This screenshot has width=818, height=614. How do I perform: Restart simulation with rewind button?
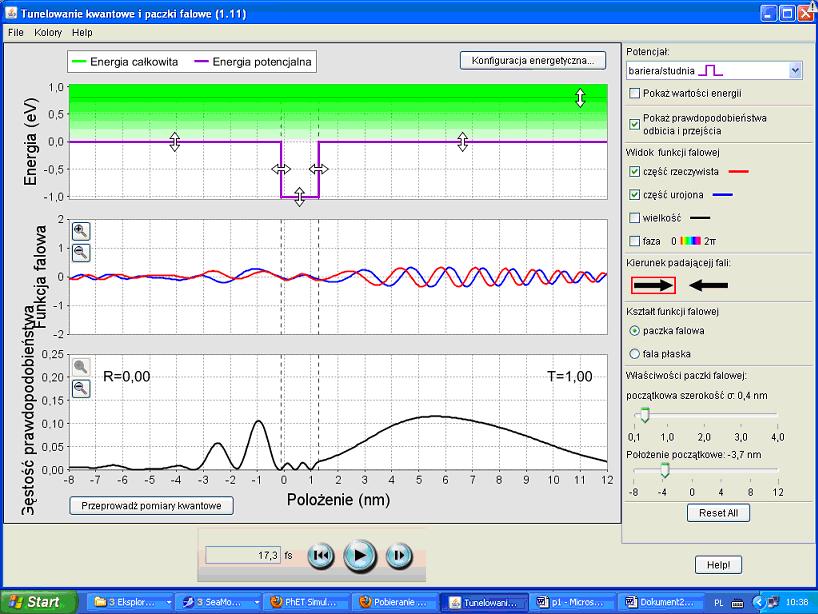pos(320,555)
